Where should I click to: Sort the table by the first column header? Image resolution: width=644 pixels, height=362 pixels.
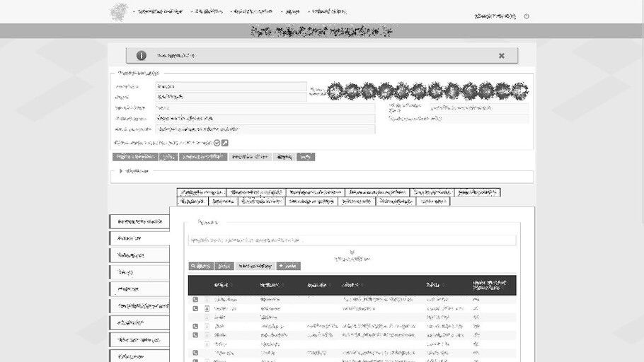[223, 285]
